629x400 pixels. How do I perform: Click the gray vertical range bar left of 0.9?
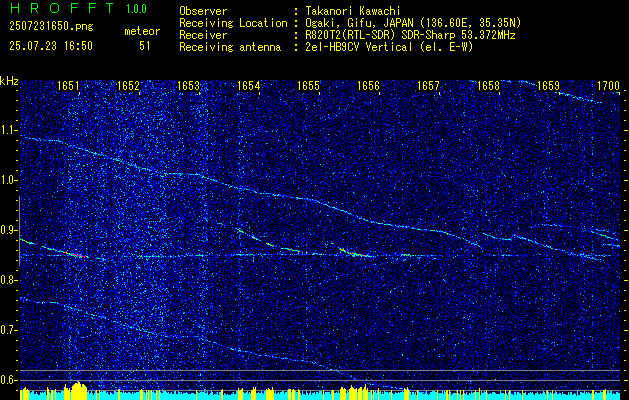pos(19,231)
